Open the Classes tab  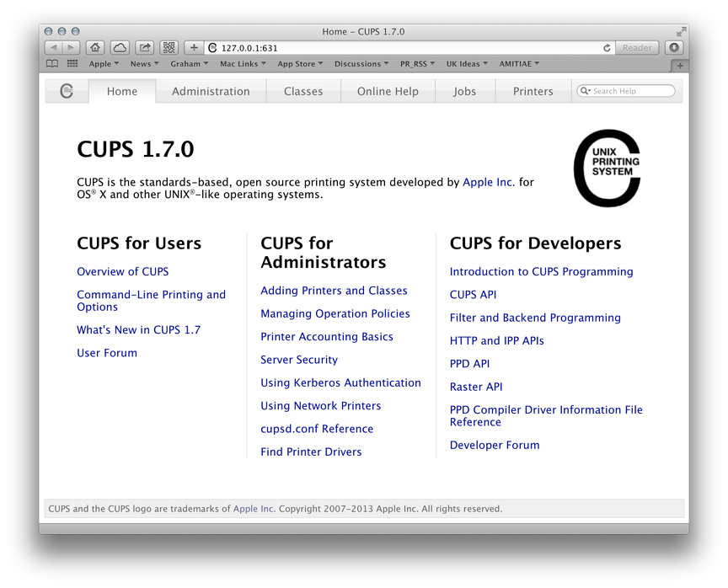click(303, 92)
